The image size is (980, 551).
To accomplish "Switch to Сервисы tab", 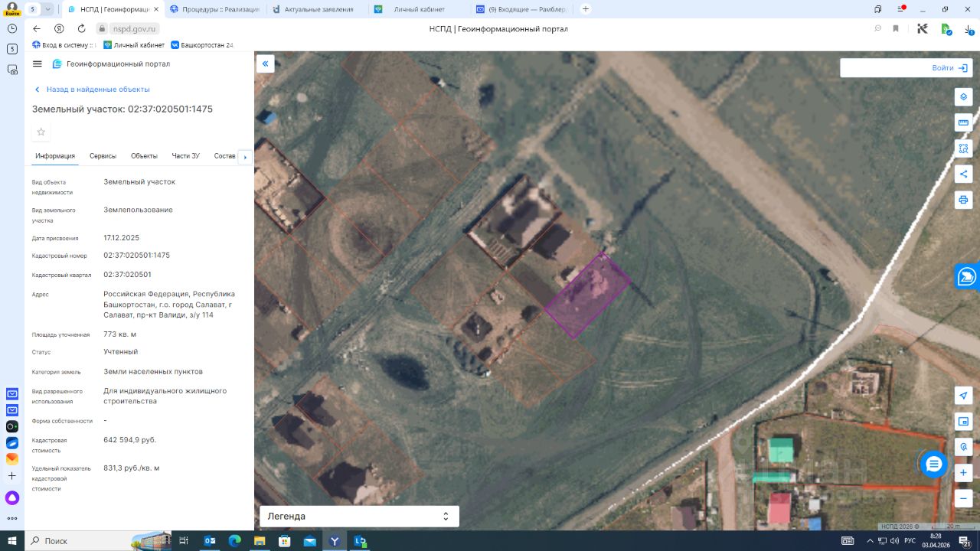I will [x=103, y=156].
